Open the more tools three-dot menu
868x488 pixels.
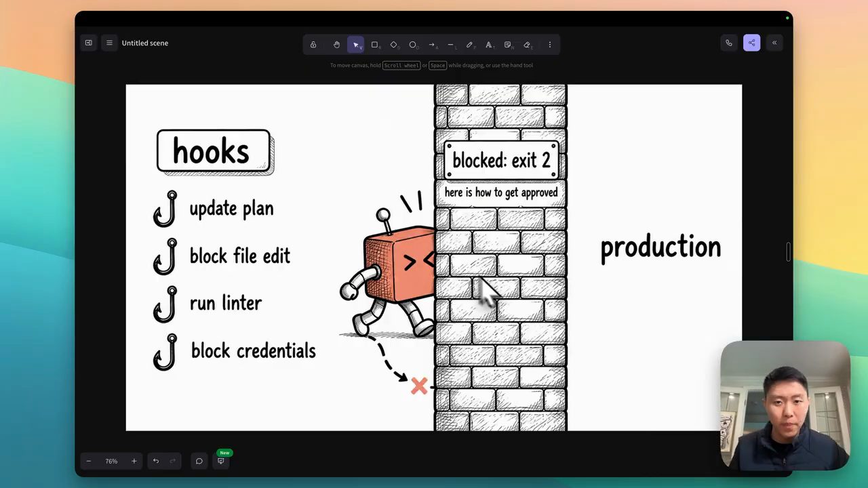coord(549,45)
